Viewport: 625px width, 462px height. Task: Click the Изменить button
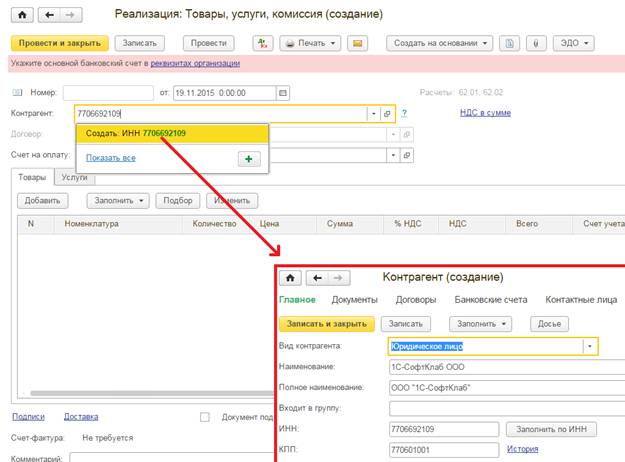[232, 201]
